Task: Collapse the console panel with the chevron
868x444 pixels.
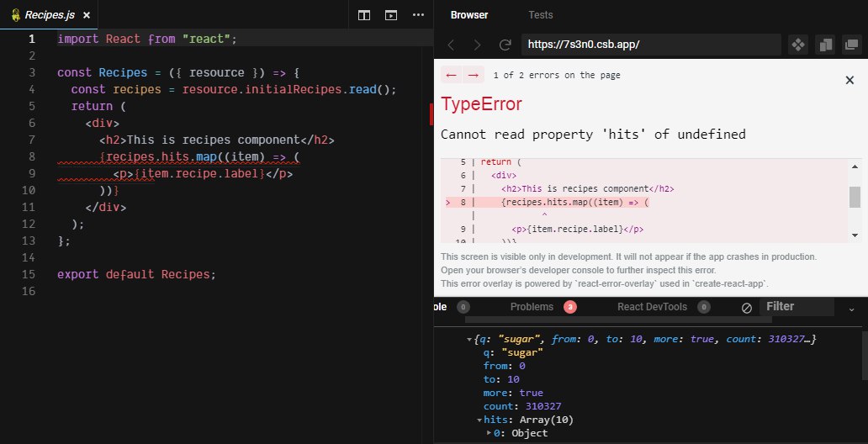Action: [x=852, y=309]
